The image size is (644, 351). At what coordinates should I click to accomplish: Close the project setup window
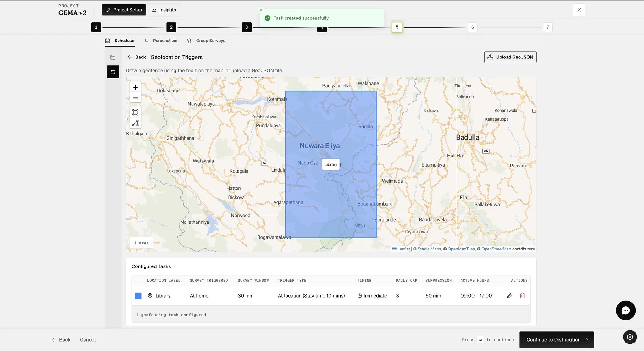[x=579, y=10]
